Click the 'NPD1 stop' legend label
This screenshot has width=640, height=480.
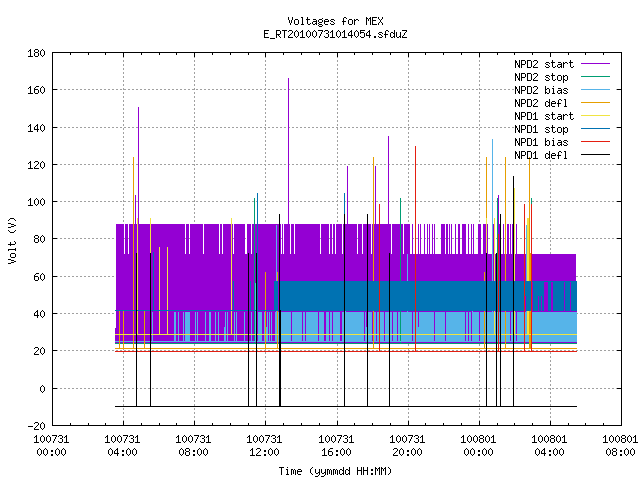coord(541,129)
